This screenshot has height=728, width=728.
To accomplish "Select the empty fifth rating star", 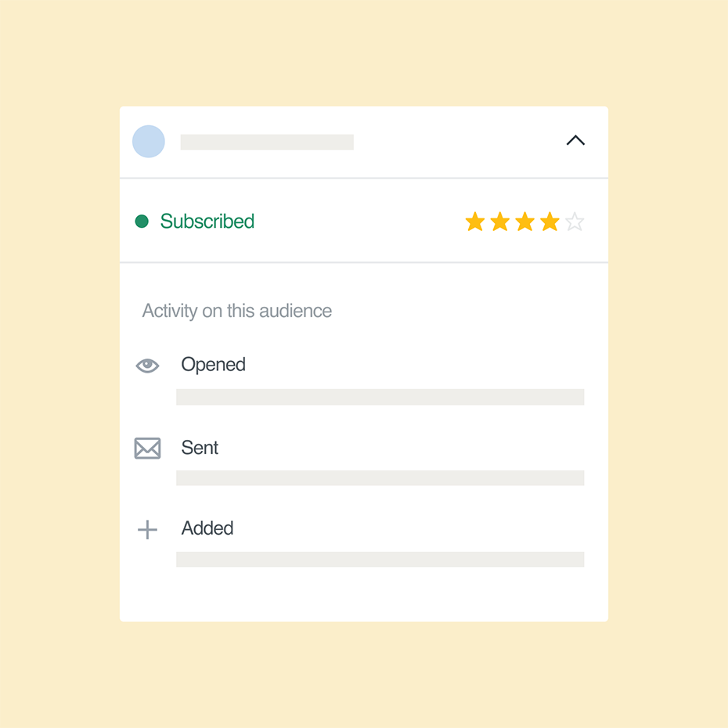I will click(x=575, y=222).
